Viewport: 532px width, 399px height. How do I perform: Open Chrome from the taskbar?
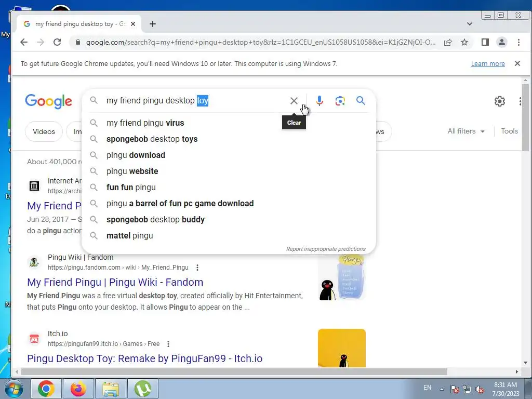click(x=46, y=389)
